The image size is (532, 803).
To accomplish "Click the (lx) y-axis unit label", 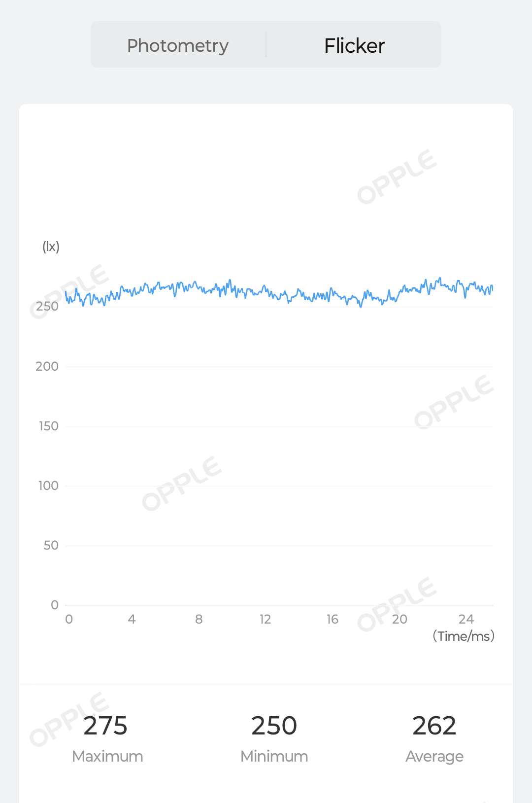I will [51, 246].
